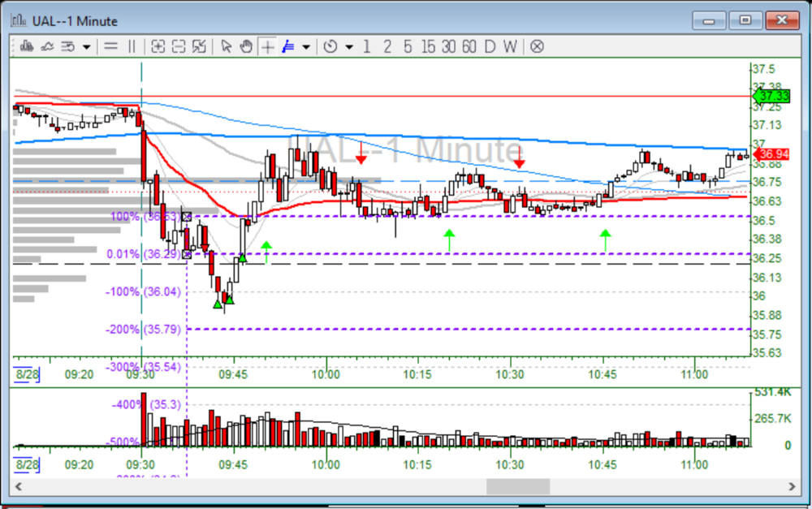This screenshot has height=509, width=812.
Task: Select the hand pan tool
Action: click(247, 46)
